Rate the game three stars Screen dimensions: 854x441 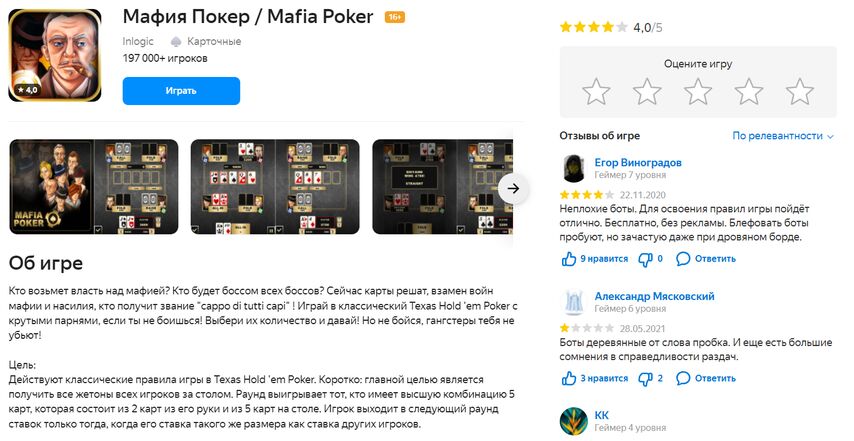pos(698,91)
